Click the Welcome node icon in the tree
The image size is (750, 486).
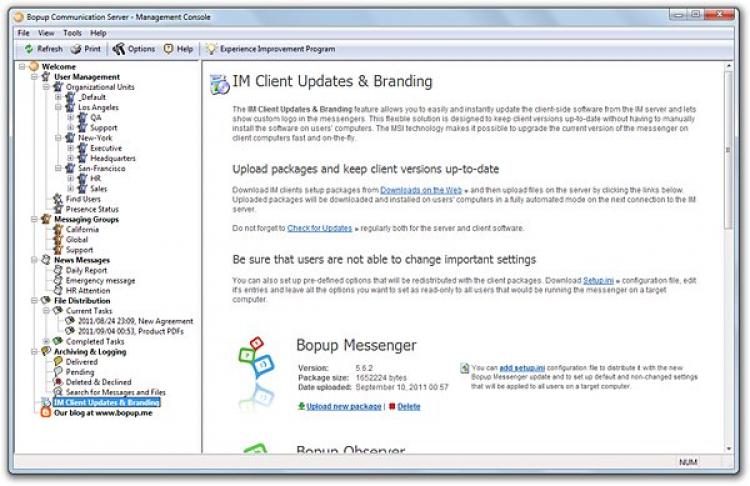33,66
